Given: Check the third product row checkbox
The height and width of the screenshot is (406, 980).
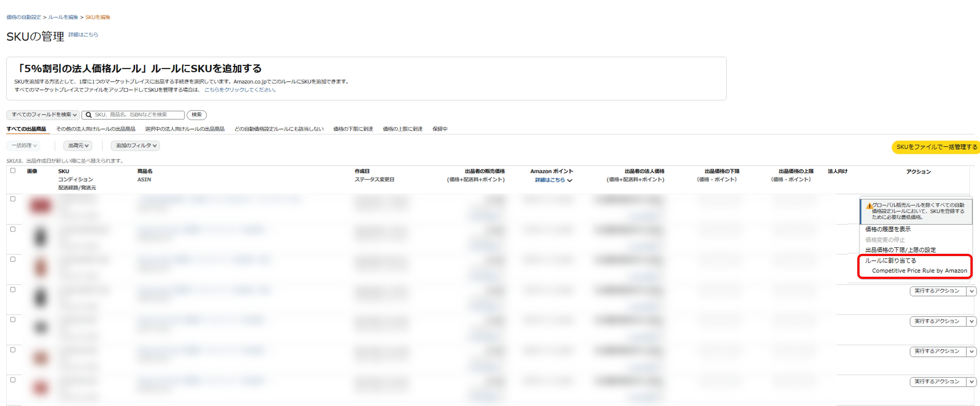Looking at the screenshot, I should point(13,259).
